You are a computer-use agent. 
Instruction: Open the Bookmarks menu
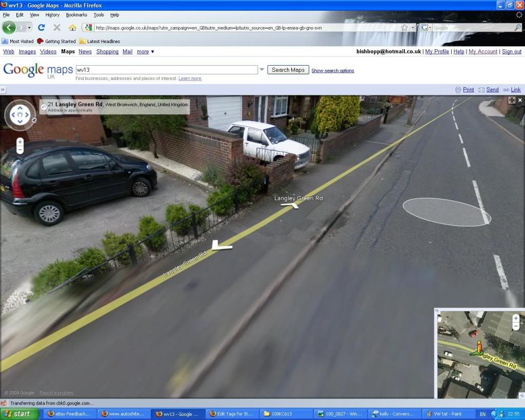76,15
